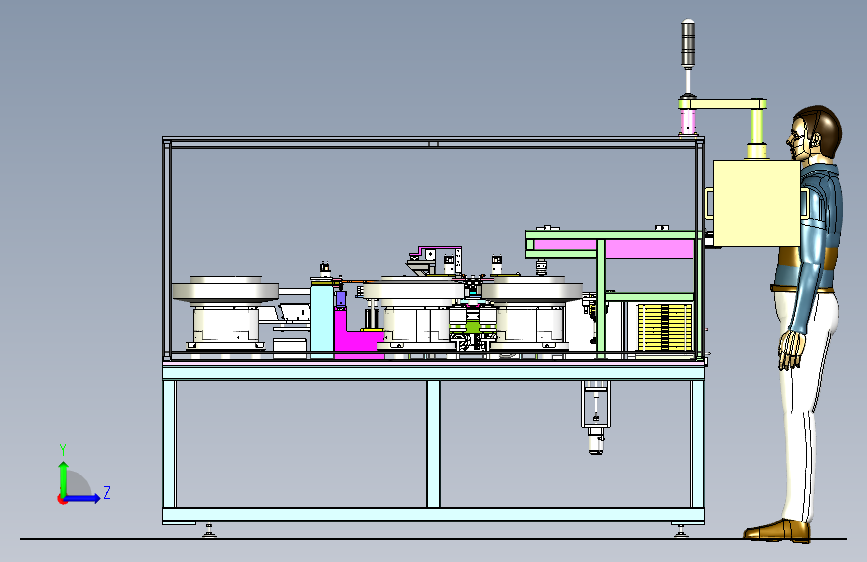Select the pink pivot column of the swing arm

[688, 122]
